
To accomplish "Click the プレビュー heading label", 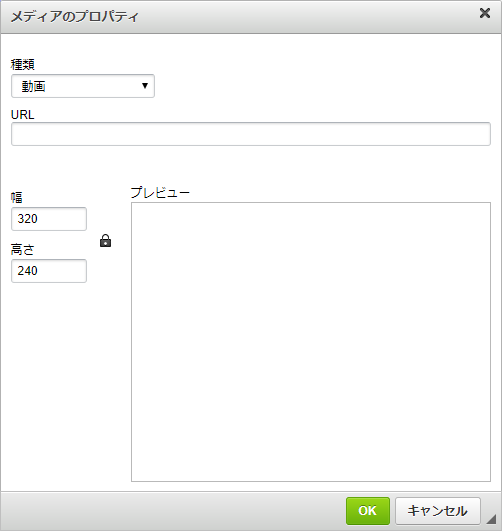I will [160, 192].
